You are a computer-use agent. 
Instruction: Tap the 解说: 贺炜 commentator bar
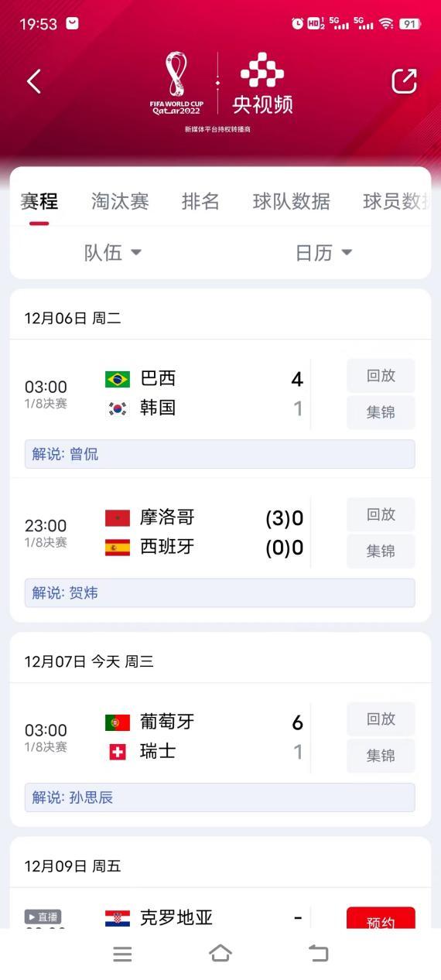click(x=220, y=593)
